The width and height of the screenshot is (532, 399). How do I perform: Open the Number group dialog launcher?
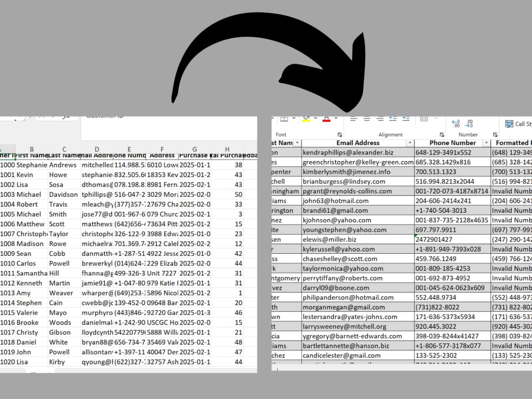click(x=495, y=135)
